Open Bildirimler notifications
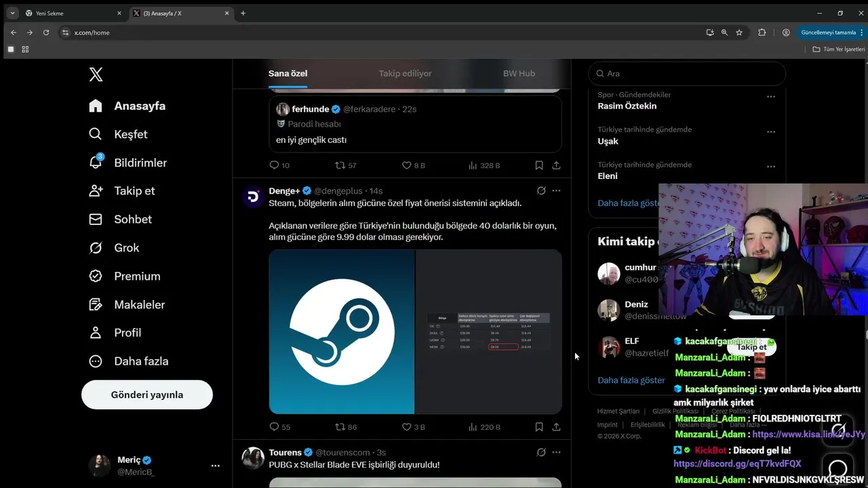 [x=127, y=163]
